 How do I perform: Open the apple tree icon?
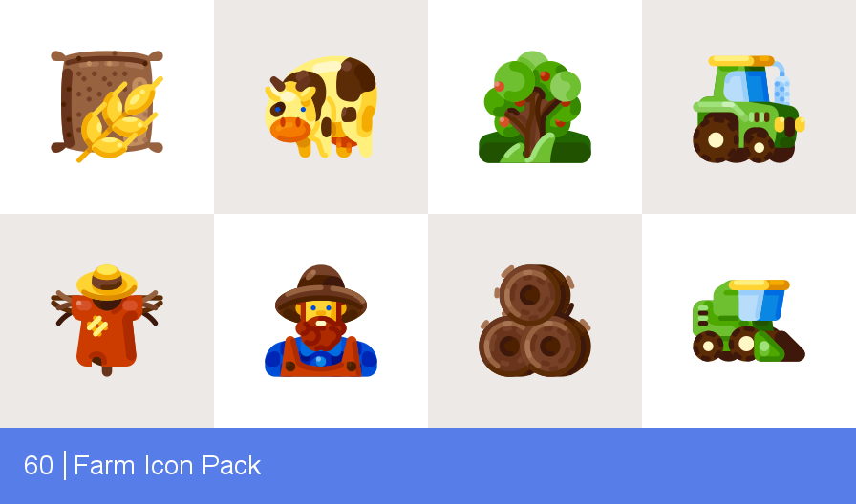tap(535, 107)
